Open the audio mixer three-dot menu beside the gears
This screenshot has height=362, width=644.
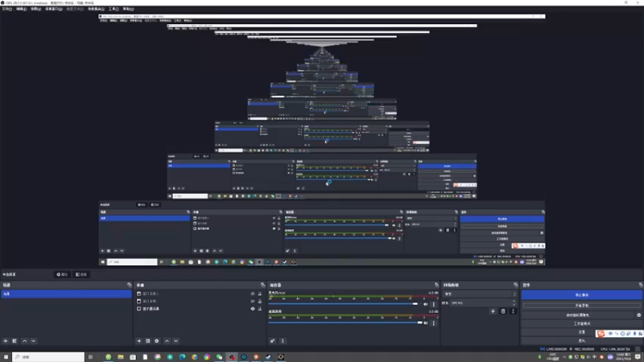point(283,341)
